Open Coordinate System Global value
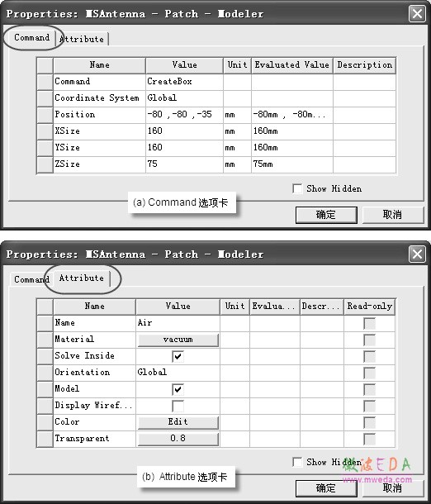The image size is (431, 504). [x=184, y=98]
